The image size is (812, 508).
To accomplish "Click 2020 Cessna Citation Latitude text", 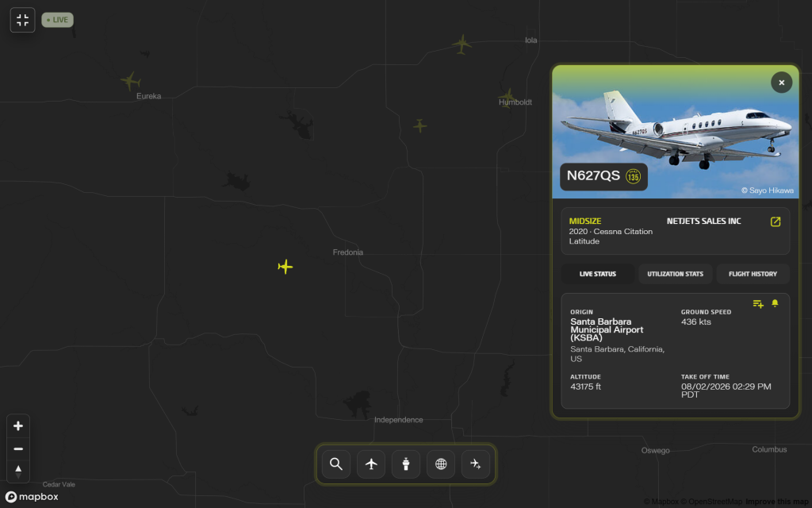I will point(611,237).
